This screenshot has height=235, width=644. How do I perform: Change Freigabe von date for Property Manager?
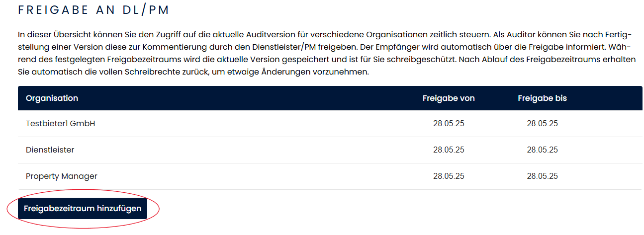point(449,176)
